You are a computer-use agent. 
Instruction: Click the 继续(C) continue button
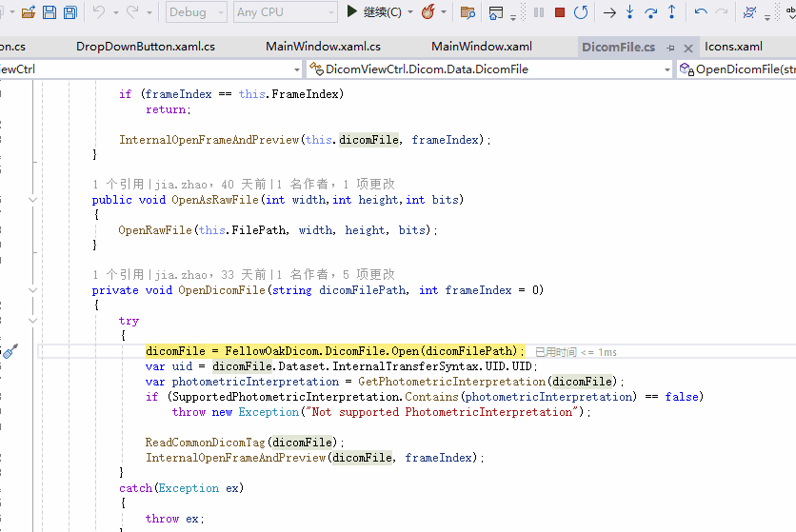(x=373, y=11)
